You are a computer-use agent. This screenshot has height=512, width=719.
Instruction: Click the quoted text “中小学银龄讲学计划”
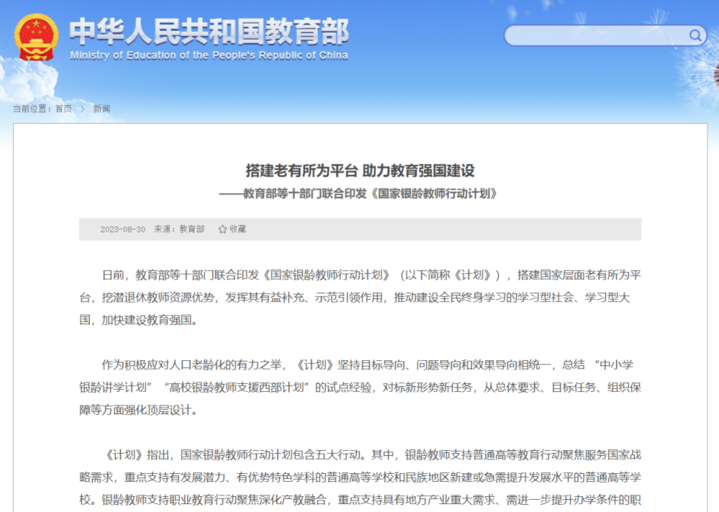pyautogui.click(x=620, y=364)
